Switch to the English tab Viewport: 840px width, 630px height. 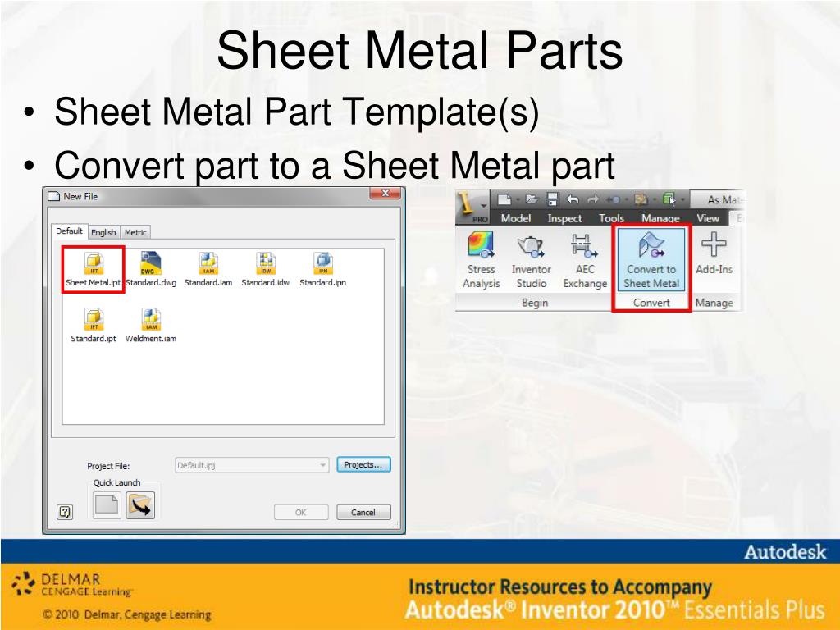[103, 232]
